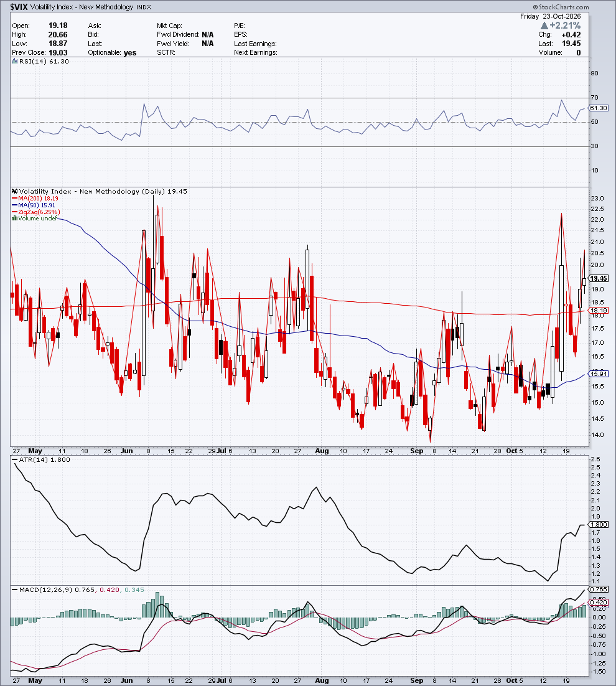This screenshot has width=616, height=686.
Task: Click the Optionable 'yes' value
Action: tap(130, 52)
